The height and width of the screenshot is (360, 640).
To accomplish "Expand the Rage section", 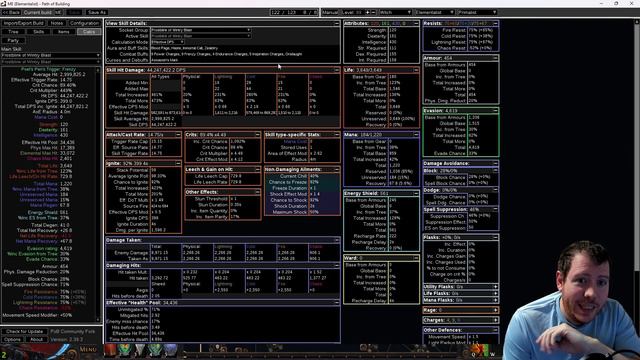I will pos(495,310).
